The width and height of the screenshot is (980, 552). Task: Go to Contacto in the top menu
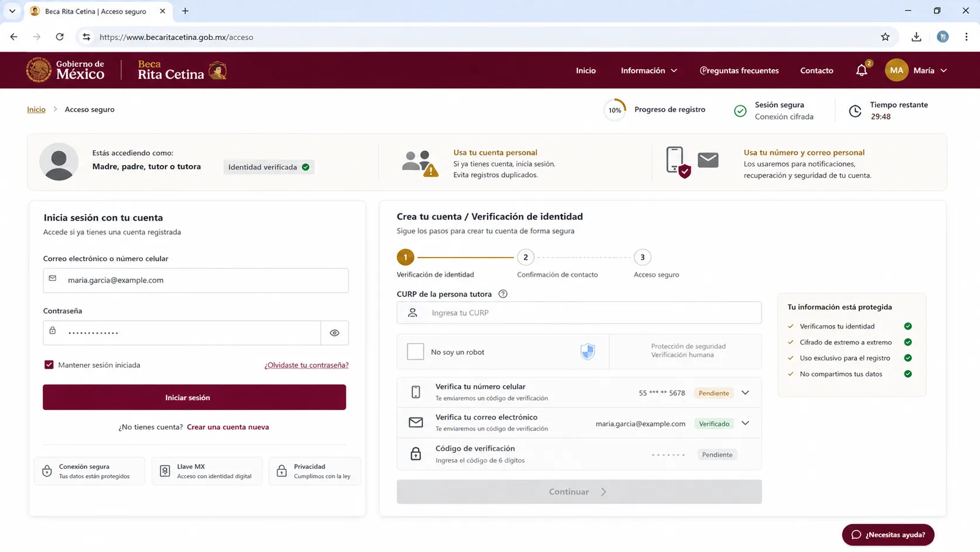(816, 70)
